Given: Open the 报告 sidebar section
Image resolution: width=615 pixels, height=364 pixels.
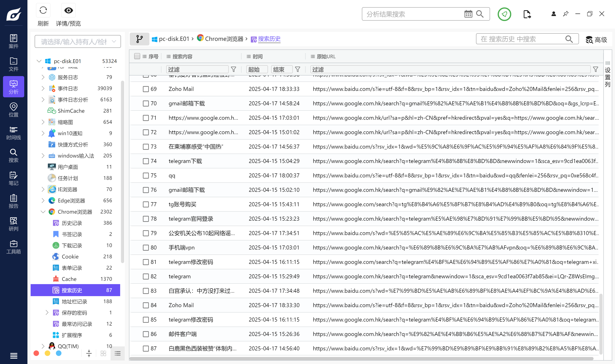Looking at the screenshot, I should click(13, 201).
